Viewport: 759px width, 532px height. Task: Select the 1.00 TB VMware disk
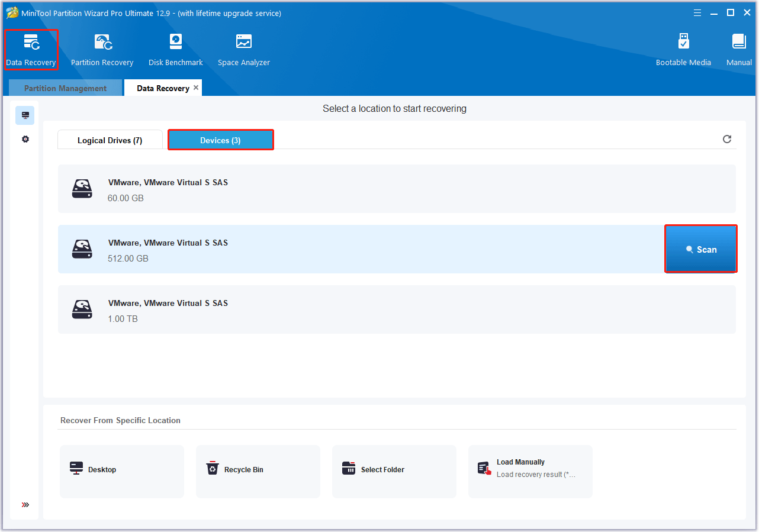[x=397, y=309]
